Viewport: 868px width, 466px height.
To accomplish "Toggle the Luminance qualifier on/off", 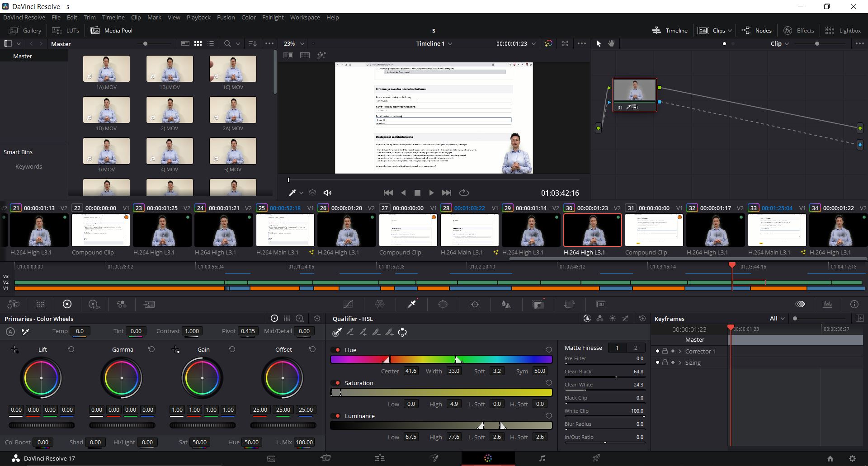I will [336, 416].
